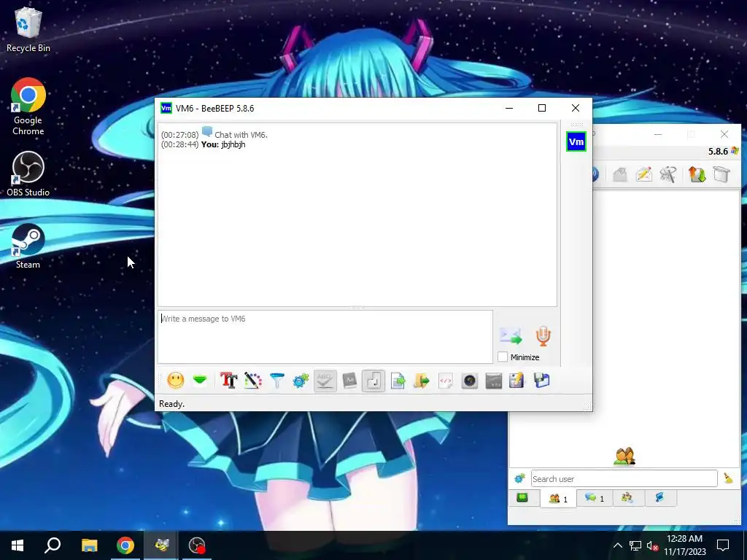Select the OBS Studio desktop shortcut

[x=28, y=174]
